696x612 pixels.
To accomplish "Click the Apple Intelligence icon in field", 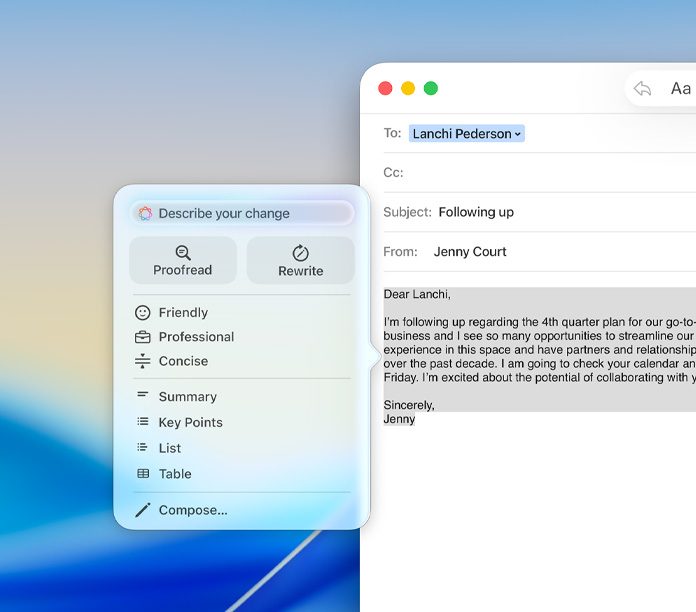I will pos(145,213).
